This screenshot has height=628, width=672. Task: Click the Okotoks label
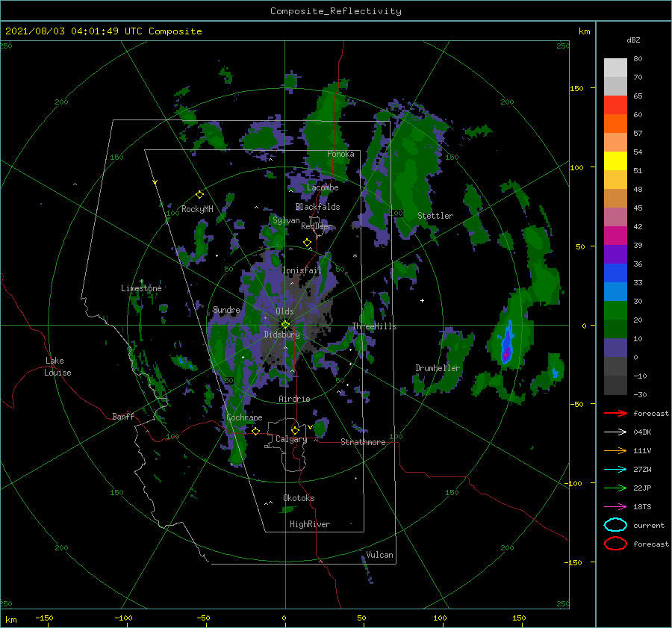299,498
